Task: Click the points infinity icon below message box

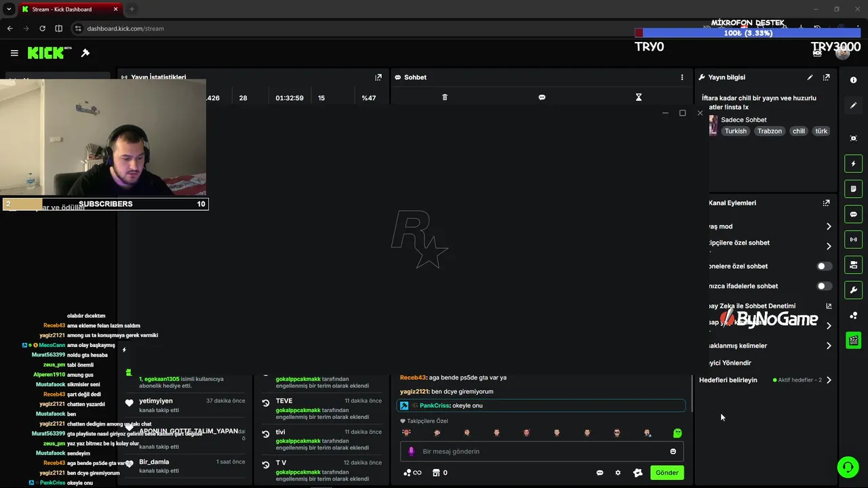Action: pos(412,472)
